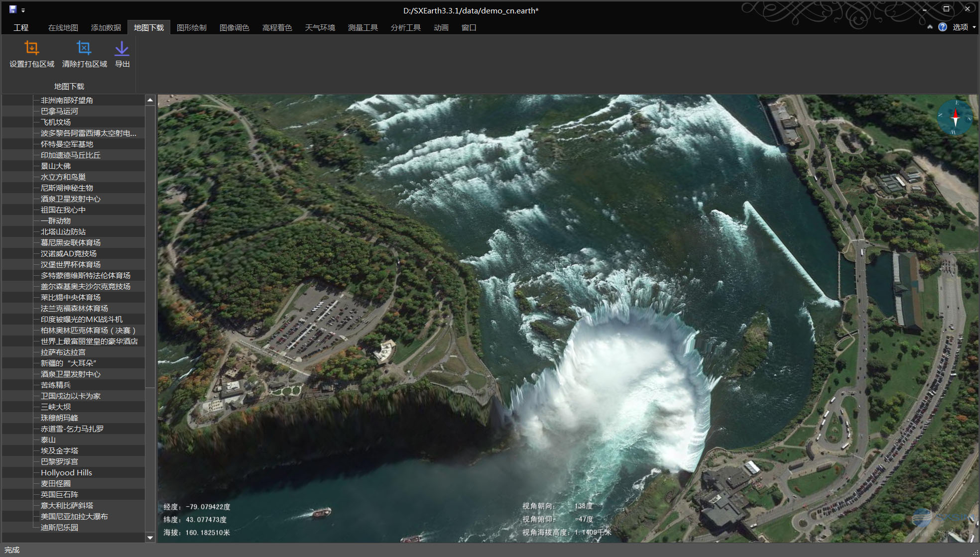Select 英国巨石阵 item

[59, 494]
